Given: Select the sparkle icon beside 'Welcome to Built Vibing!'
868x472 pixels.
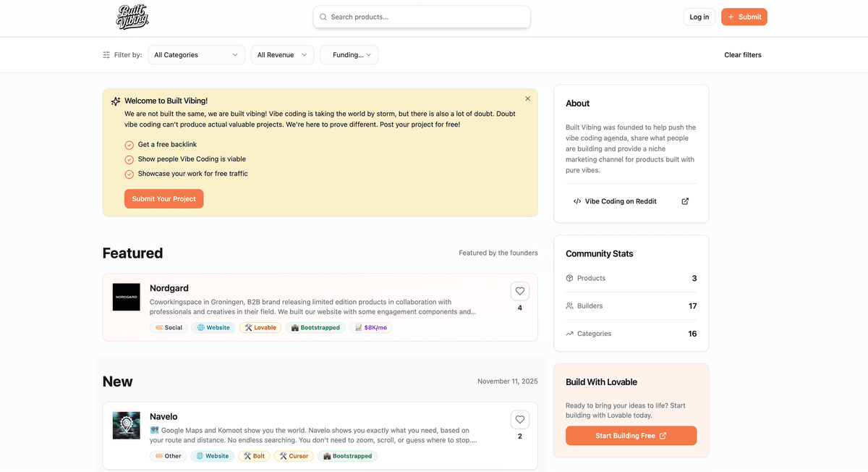Looking at the screenshot, I should coord(115,101).
